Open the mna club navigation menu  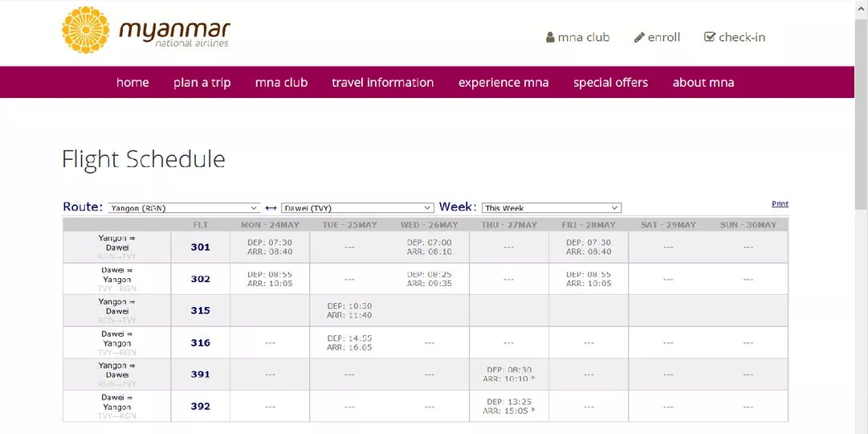pyautogui.click(x=281, y=83)
